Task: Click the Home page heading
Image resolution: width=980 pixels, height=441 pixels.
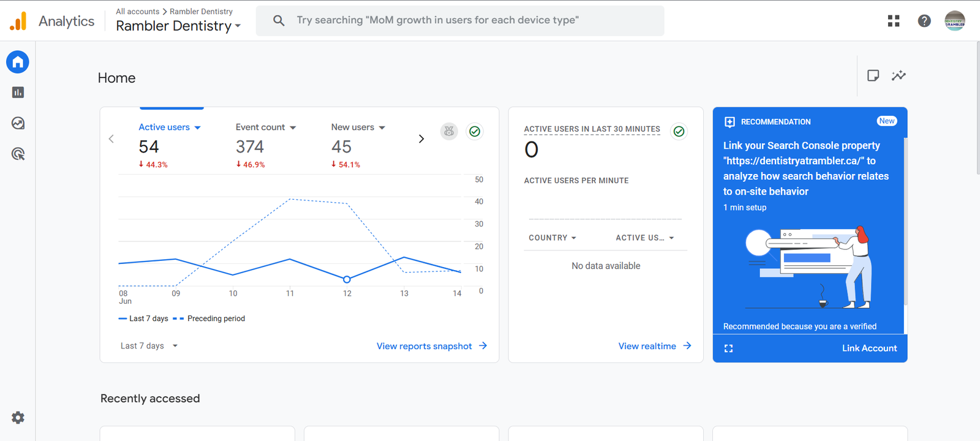Action: (116, 78)
